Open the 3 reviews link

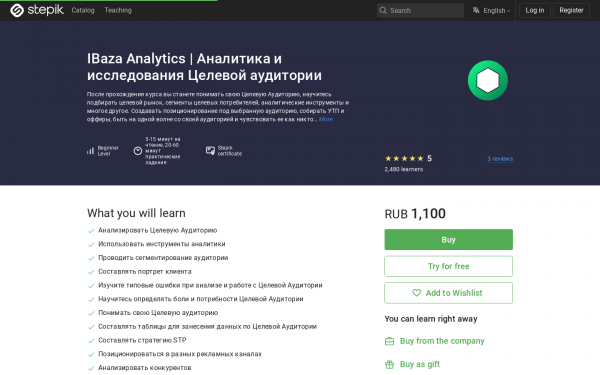[x=500, y=159]
